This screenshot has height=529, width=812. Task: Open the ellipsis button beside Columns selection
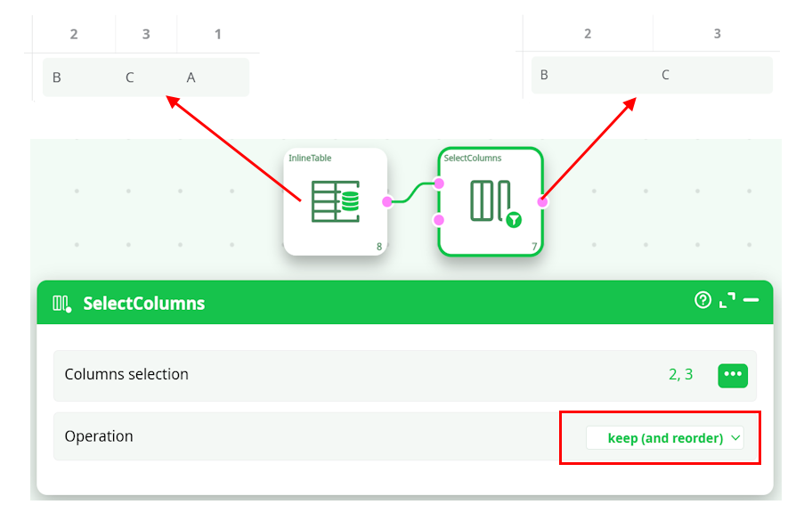[732, 374]
